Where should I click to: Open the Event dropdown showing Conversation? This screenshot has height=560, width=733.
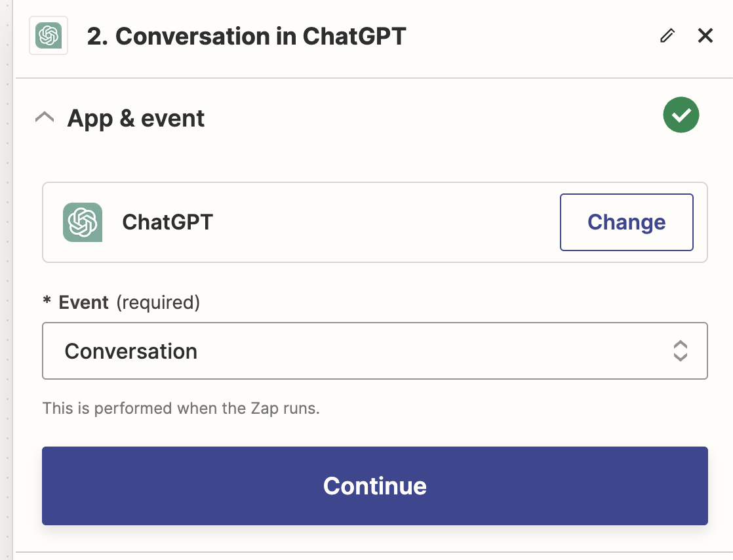375,351
